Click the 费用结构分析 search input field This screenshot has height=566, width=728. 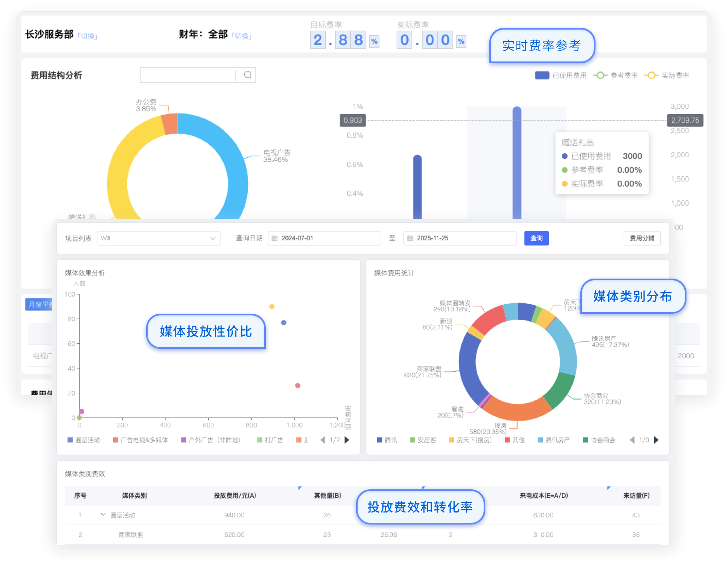[x=187, y=75]
